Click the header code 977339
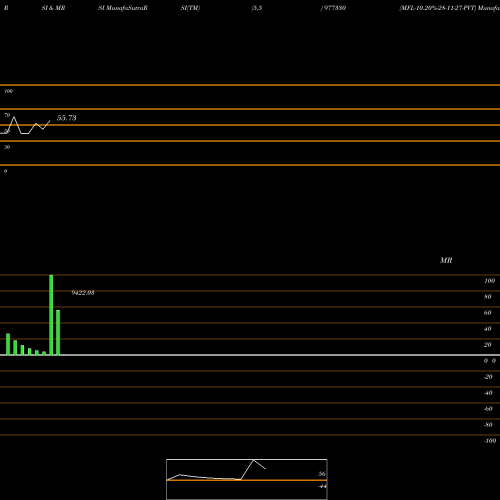Image resolution: width=500 pixels, height=500 pixels. tap(334, 8)
